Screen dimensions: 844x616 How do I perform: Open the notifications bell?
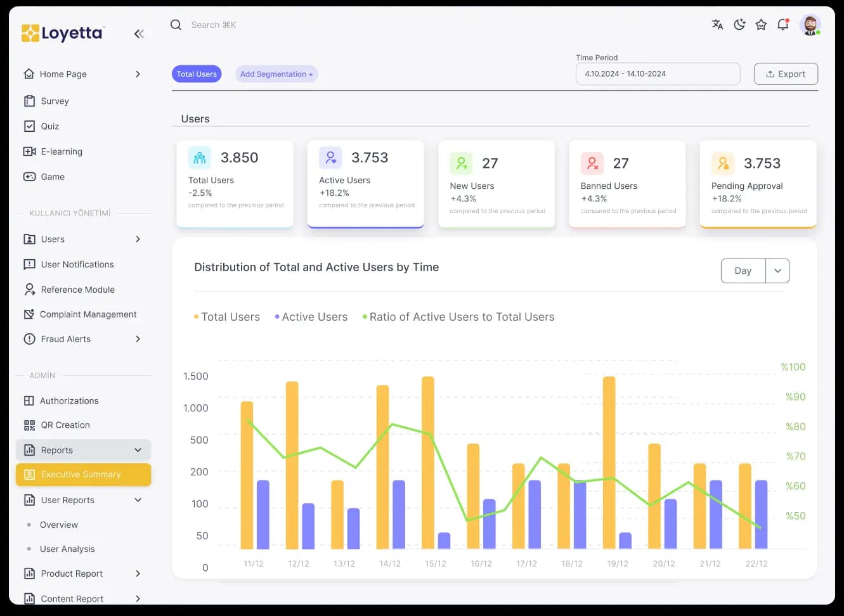[782, 24]
